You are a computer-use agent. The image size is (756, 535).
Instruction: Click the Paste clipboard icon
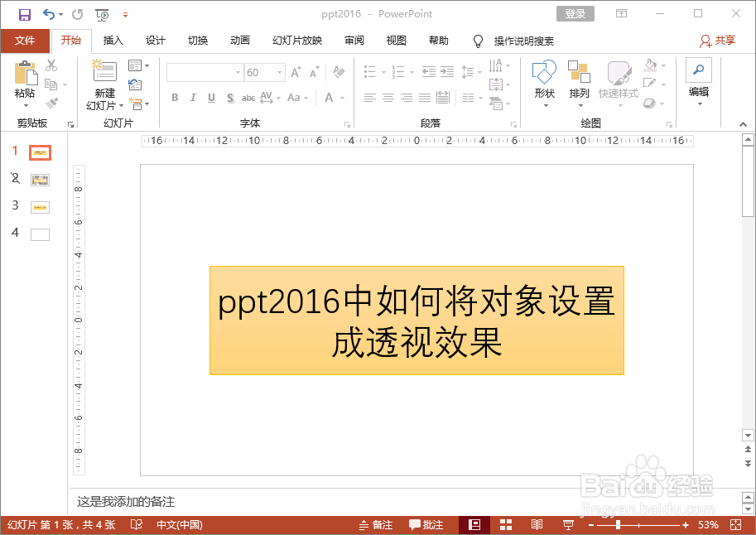pyautogui.click(x=26, y=74)
